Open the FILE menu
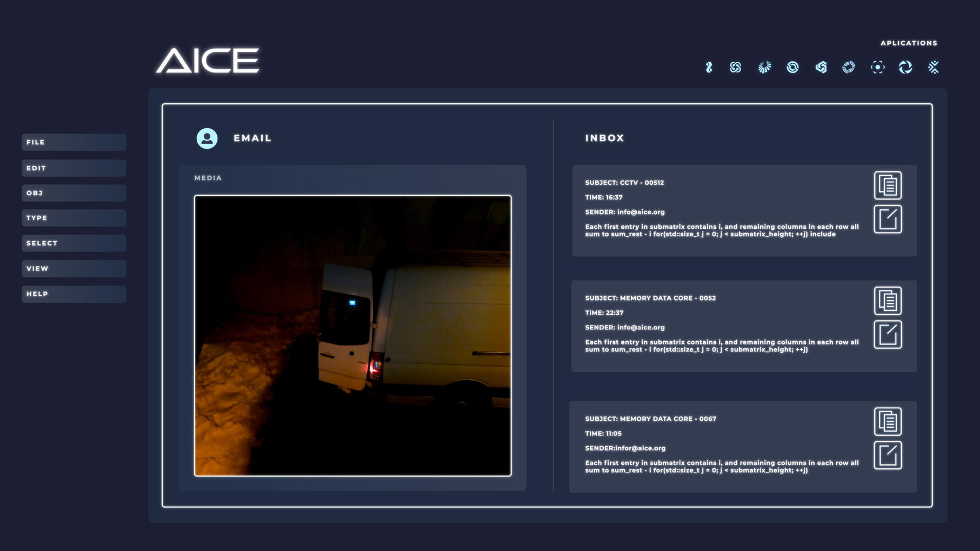Viewport: 980px width, 551px height. (74, 142)
